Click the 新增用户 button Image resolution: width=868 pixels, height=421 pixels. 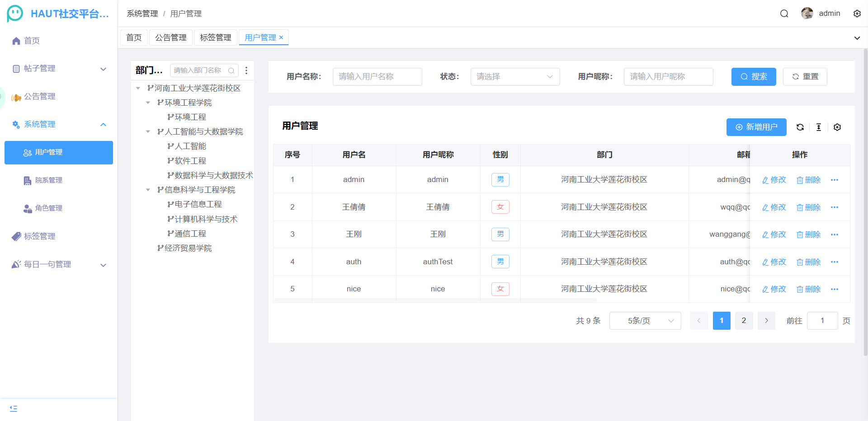click(756, 127)
